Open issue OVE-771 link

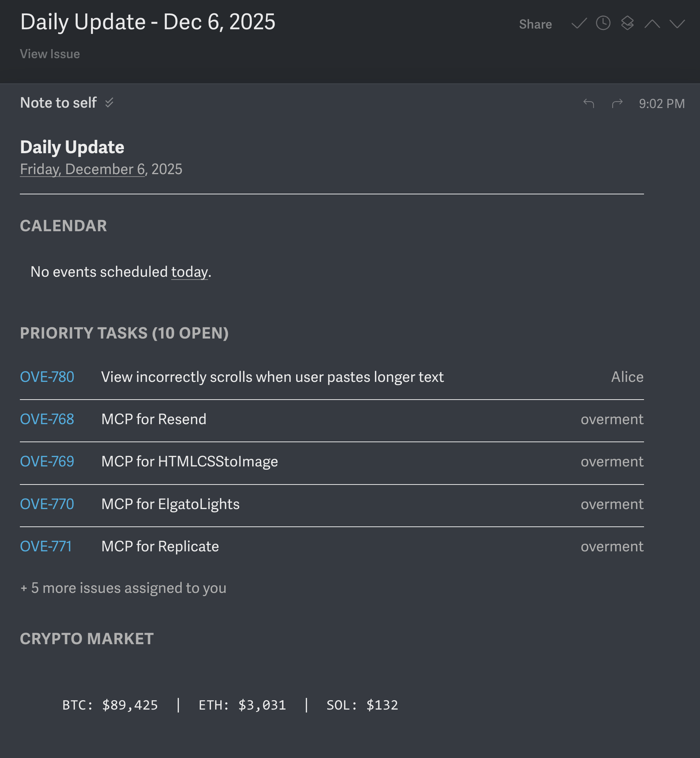[46, 546]
